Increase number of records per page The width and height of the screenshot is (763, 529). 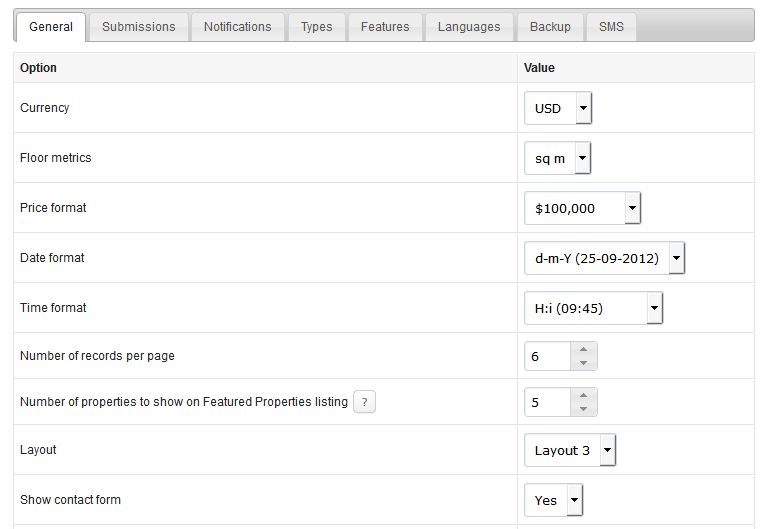tap(583, 349)
